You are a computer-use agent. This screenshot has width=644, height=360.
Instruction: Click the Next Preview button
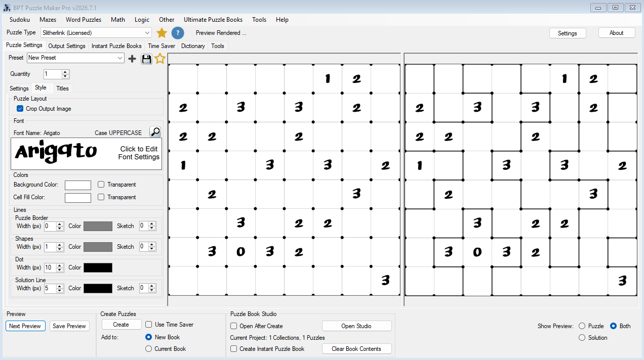tap(25, 326)
